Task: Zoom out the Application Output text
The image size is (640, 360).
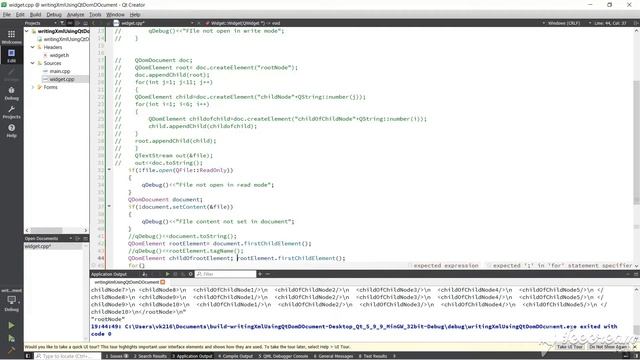Action: (x=268, y=274)
